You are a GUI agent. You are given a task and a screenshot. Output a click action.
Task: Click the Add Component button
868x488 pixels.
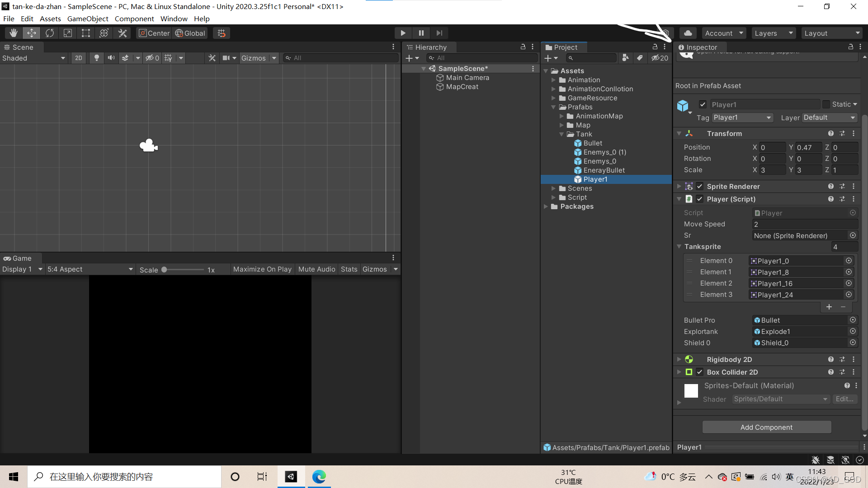pos(766,427)
